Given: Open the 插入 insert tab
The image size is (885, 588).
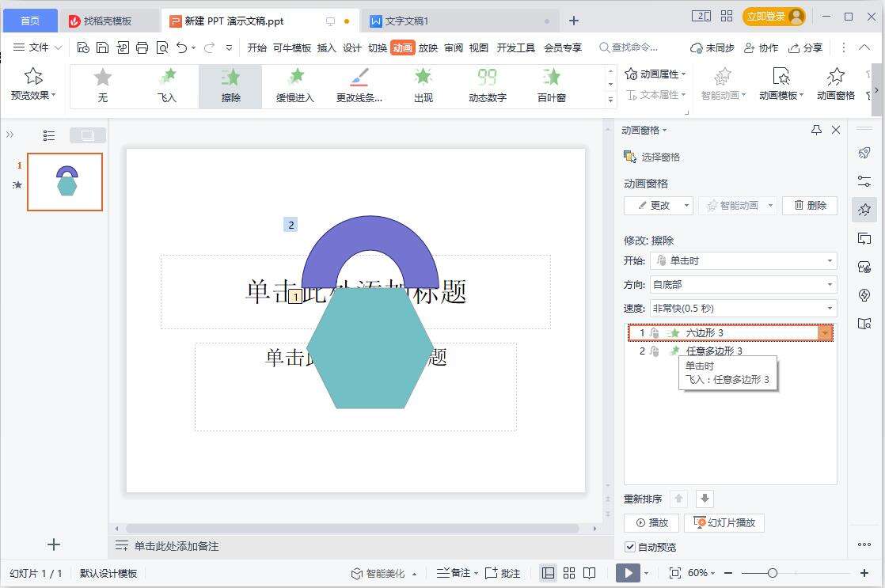Looking at the screenshot, I should (x=326, y=48).
